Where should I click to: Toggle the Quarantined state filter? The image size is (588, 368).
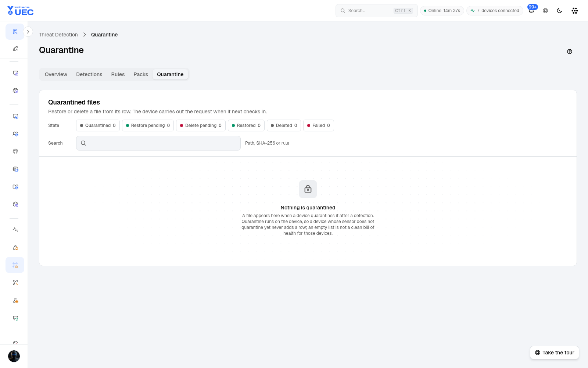point(98,125)
